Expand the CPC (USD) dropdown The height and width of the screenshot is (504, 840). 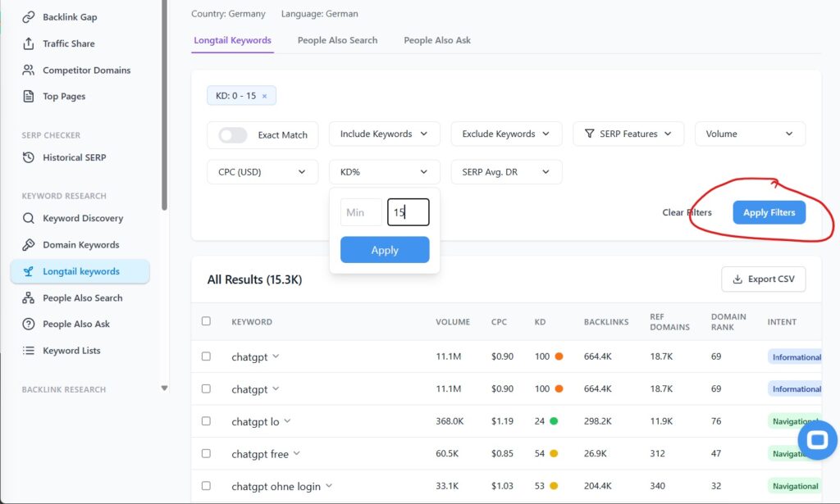(x=262, y=172)
